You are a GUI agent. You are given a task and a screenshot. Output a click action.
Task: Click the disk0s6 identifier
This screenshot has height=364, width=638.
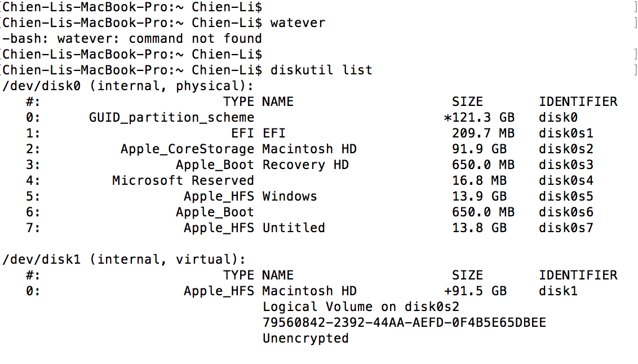pos(566,212)
